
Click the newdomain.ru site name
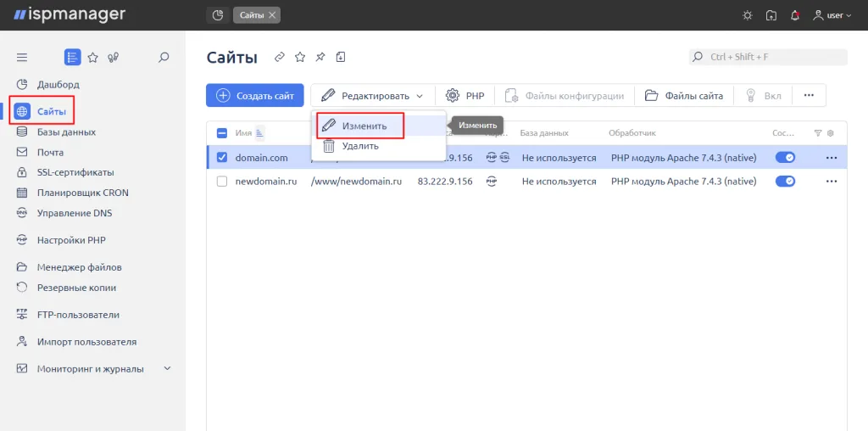point(264,182)
